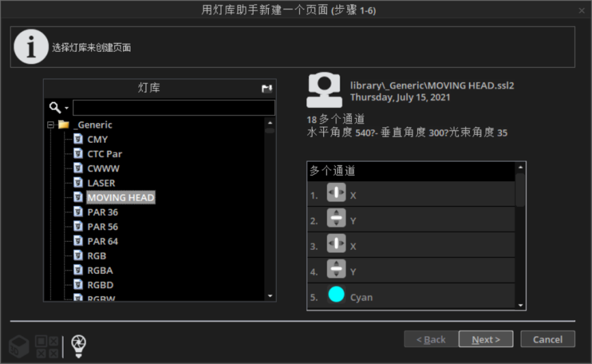Select the LASER fixture in the library
Image resolution: width=592 pixels, height=364 pixels.
(101, 183)
